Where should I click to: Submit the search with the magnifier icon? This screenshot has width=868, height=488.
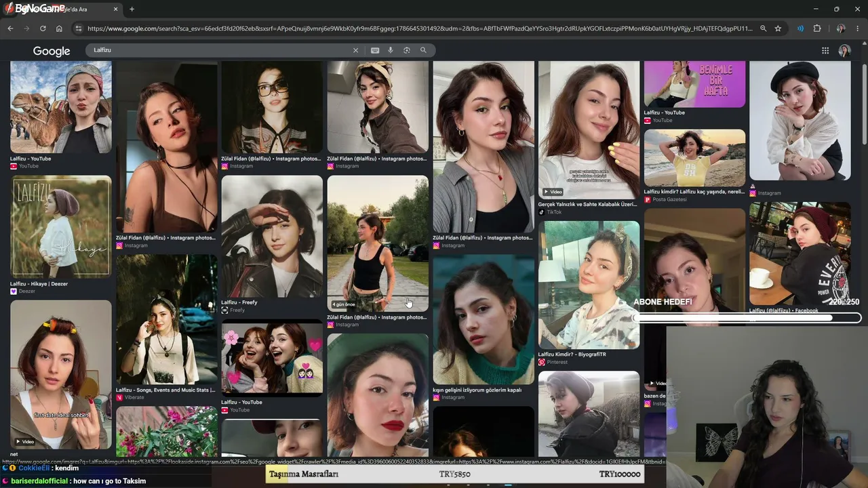pos(423,50)
